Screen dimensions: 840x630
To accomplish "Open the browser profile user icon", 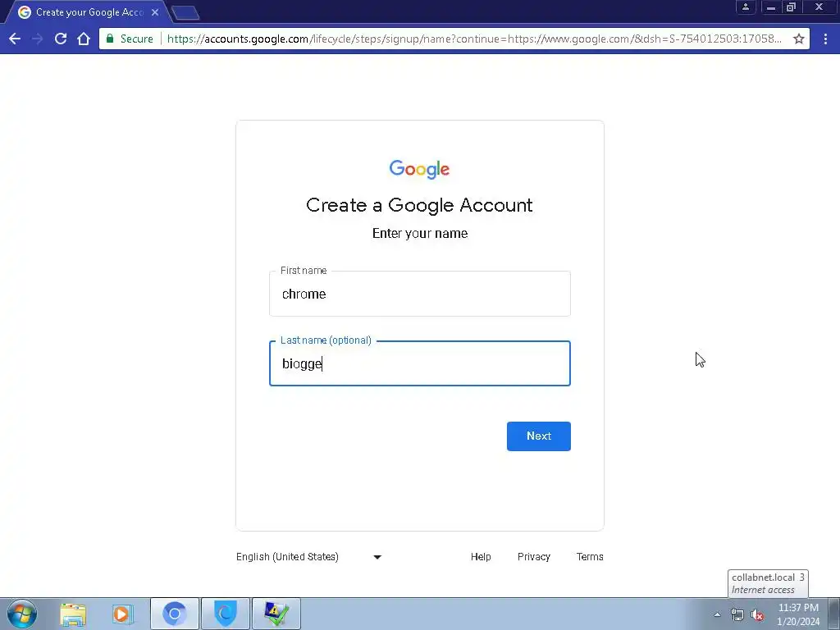I will [745, 7].
